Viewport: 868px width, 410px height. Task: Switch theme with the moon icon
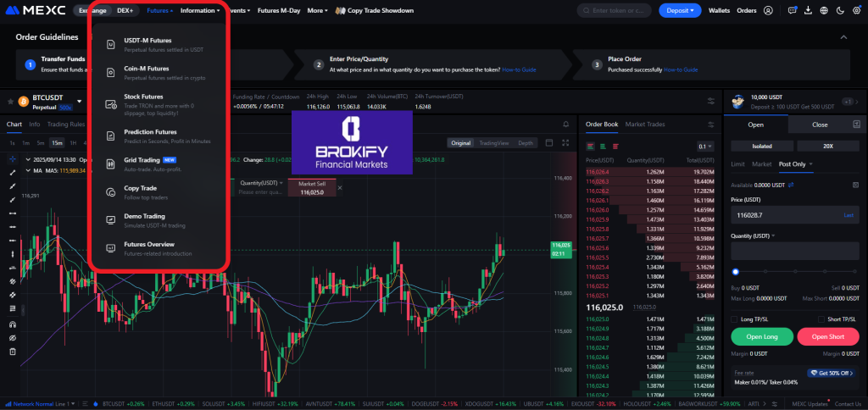pos(838,11)
